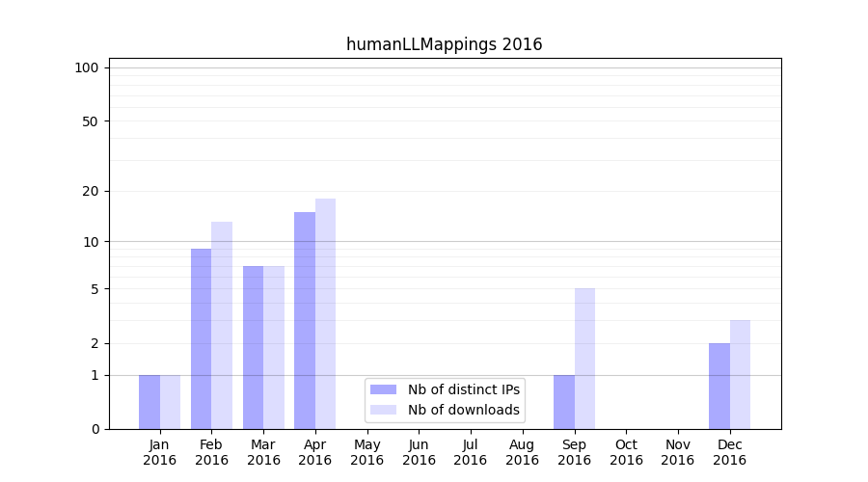
Task: Click the 'May 2016' x-axis label
Action: [x=366, y=452]
